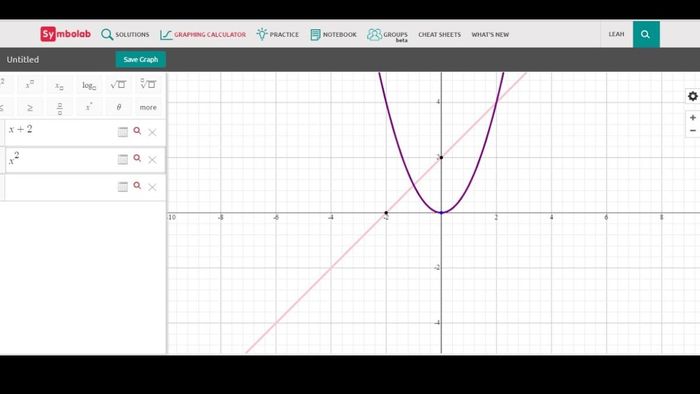Click the graphing calculator chart icon
This screenshot has height=394, width=700.
(166, 34)
